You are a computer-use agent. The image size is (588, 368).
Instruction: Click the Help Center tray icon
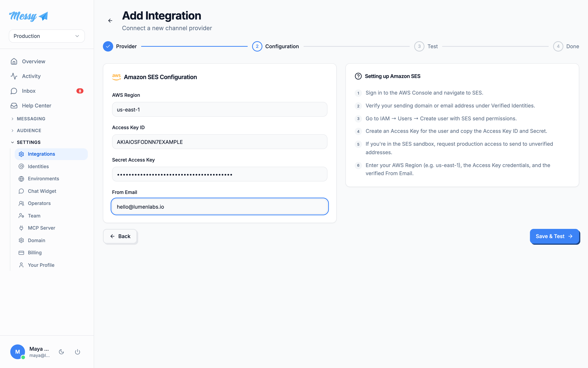point(14,106)
